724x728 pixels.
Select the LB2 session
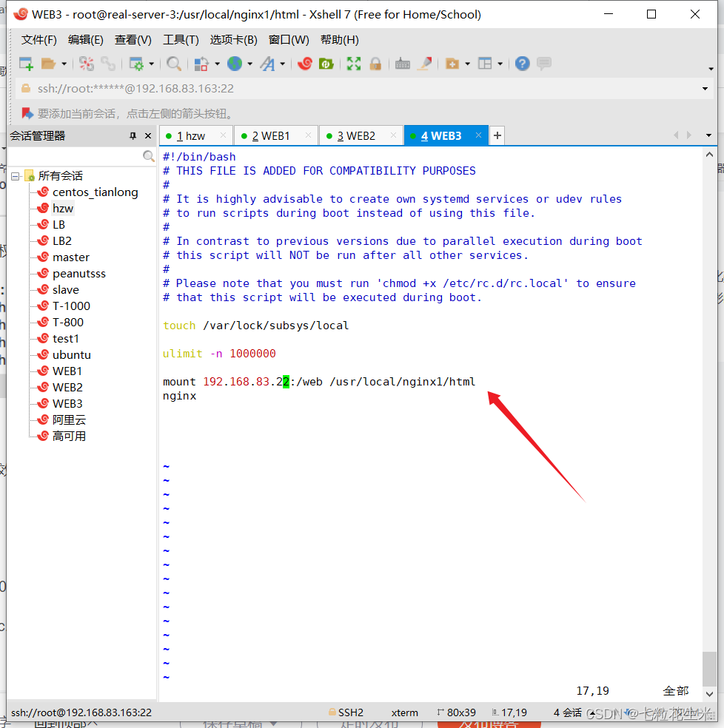pyautogui.click(x=61, y=241)
